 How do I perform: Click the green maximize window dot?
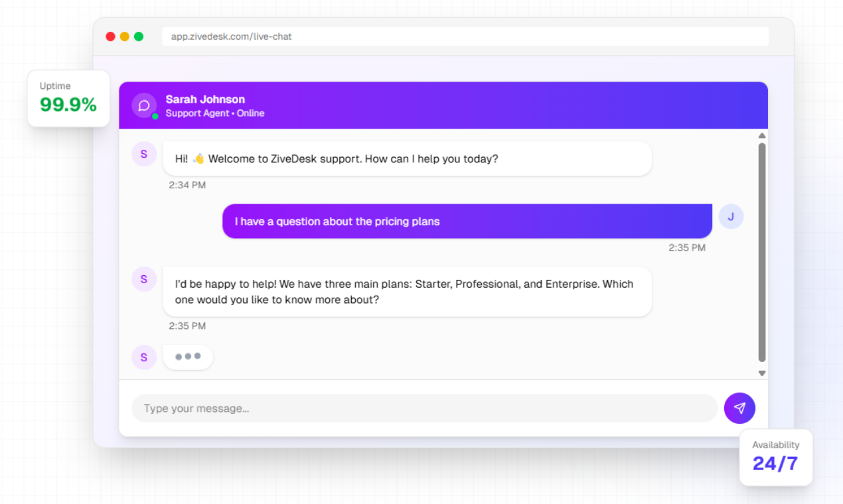pyautogui.click(x=139, y=36)
